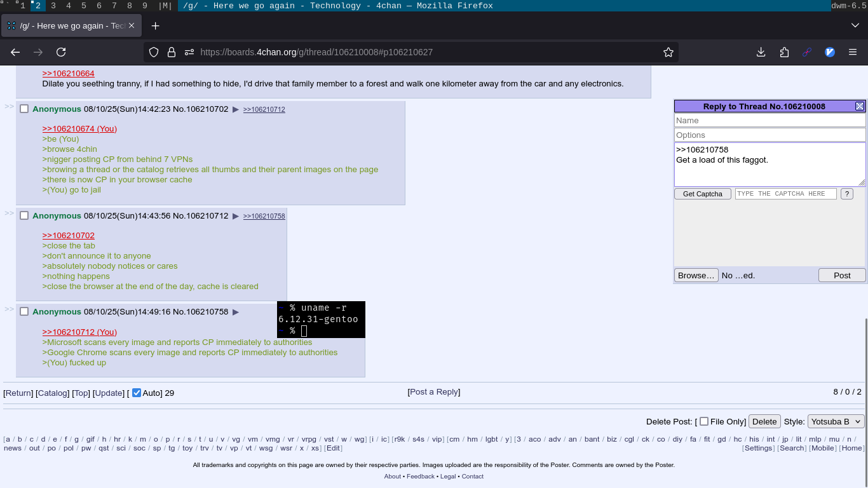Click the browser address bar URL
Viewport: 868px width, 488px height.
pos(316,52)
